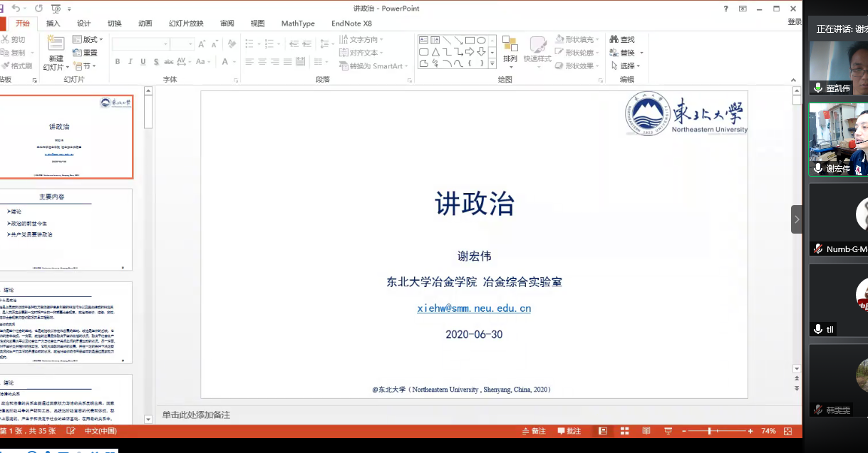
Task: Switch to Reading view in status bar
Action: tap(646, 431)
